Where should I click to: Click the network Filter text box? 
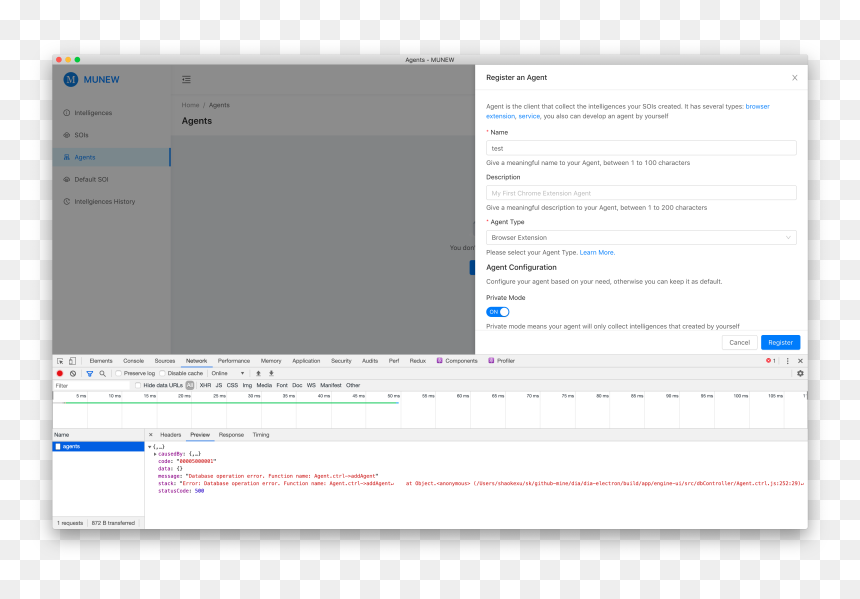point(92,386)
